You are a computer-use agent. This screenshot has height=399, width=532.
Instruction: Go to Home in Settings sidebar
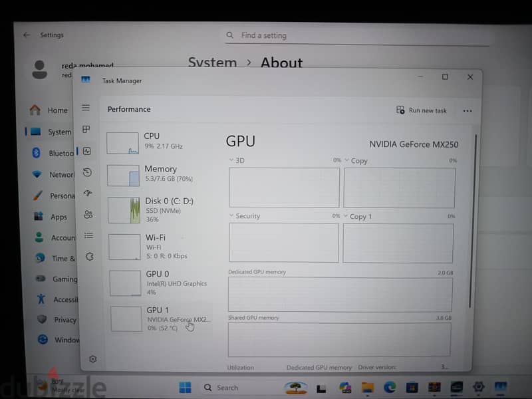49,110
